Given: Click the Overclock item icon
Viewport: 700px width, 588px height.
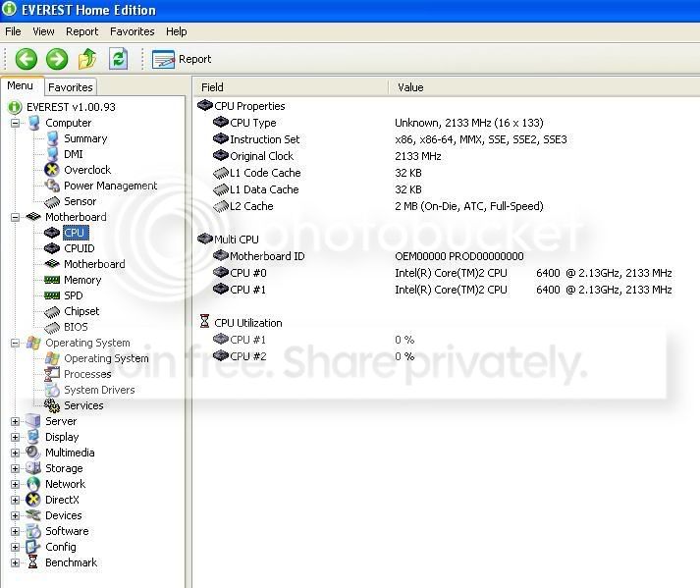Looking at the screenshot, I should pos(52,170).
